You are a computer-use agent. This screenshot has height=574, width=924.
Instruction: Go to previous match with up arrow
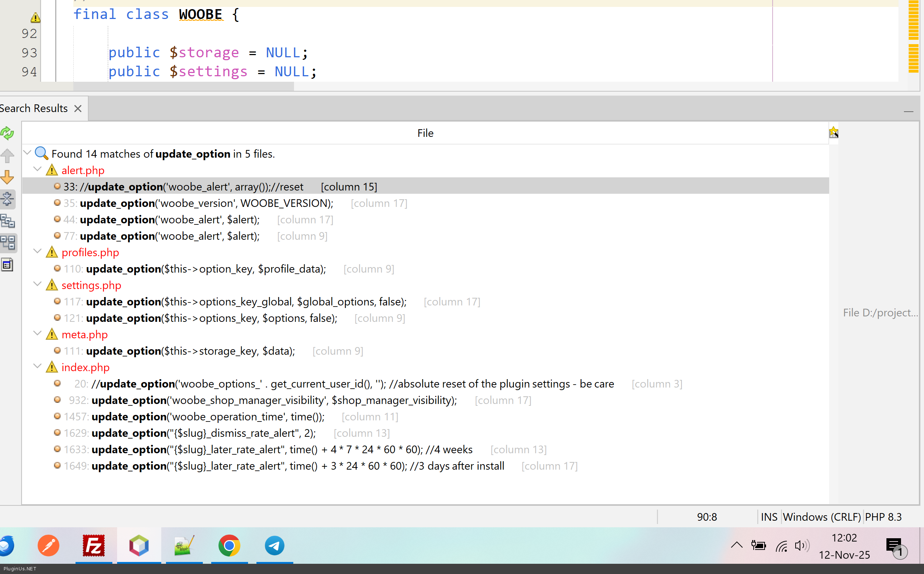click(x=7, y=155)
